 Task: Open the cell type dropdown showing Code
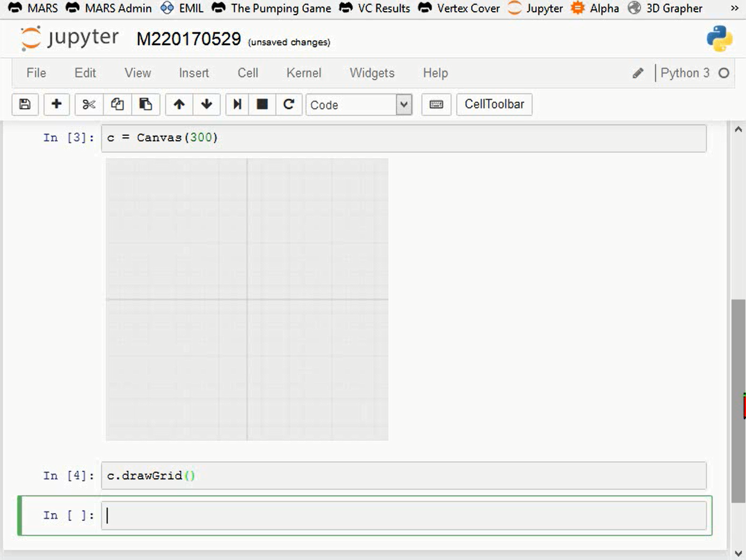pos(359,104)
